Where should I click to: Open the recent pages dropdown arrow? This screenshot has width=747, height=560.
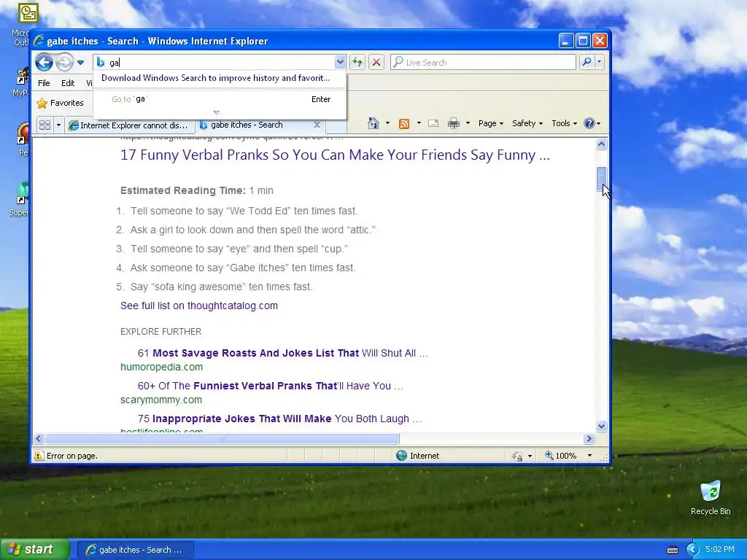80,63
